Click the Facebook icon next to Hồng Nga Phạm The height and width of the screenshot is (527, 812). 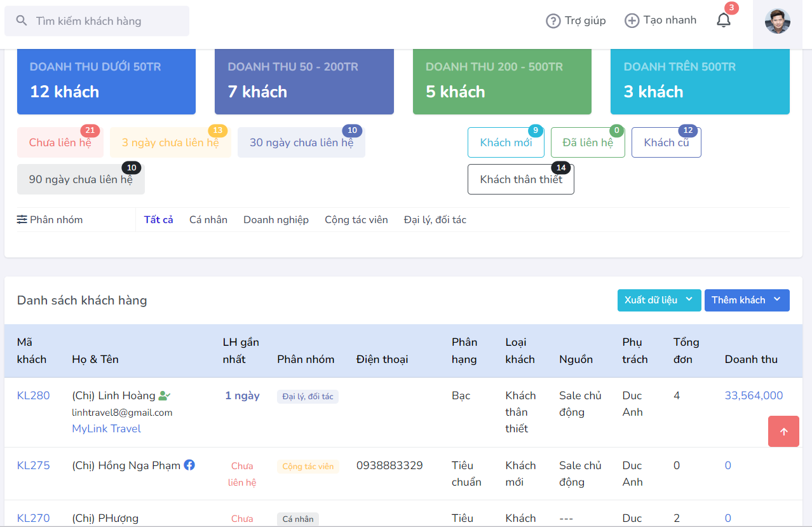[x=189, y=465]
